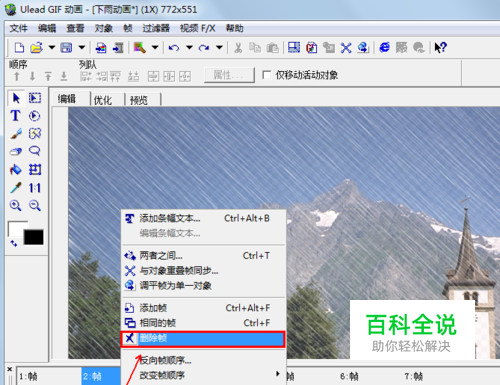Click the swap colors arrows icon
This screenshot has width=500, height=385.
[x=14, y=243]
